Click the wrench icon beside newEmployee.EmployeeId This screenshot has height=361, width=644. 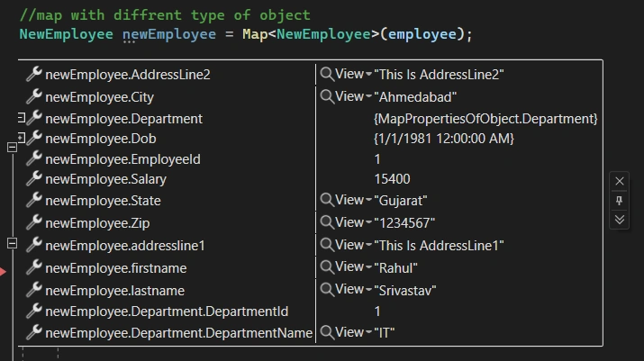click(34, 158)
